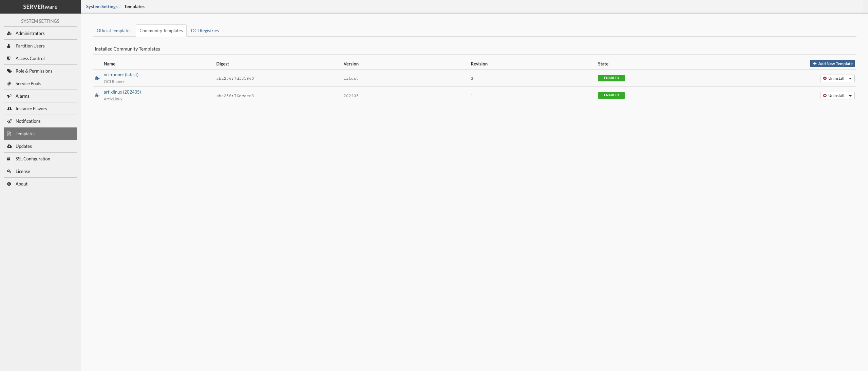Click the Instance Flavors icon
Image resolution: width=868 pixels, height=371 pixels.
point(9,109)
